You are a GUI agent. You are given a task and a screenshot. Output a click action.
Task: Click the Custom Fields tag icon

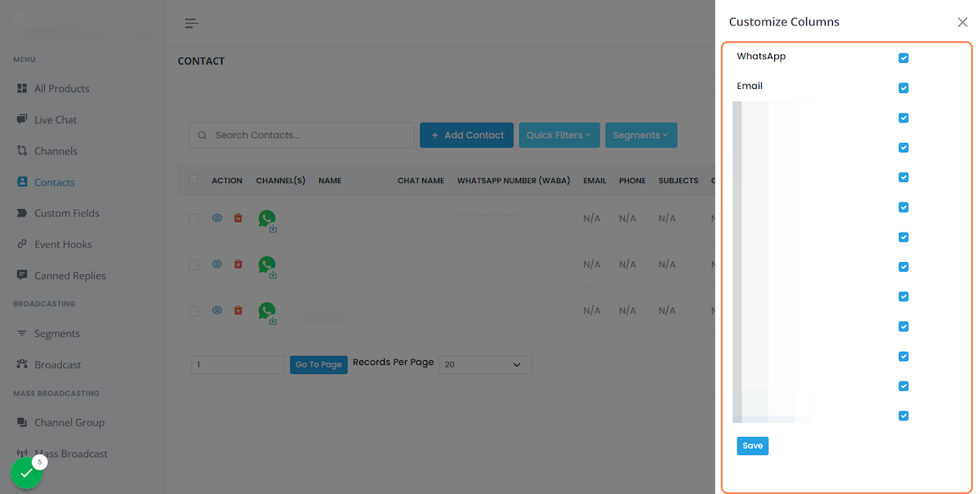[22, 213]
